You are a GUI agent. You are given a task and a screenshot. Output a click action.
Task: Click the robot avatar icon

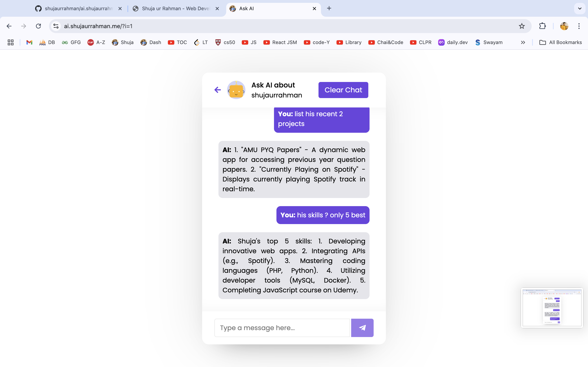(x=236, y=90)
